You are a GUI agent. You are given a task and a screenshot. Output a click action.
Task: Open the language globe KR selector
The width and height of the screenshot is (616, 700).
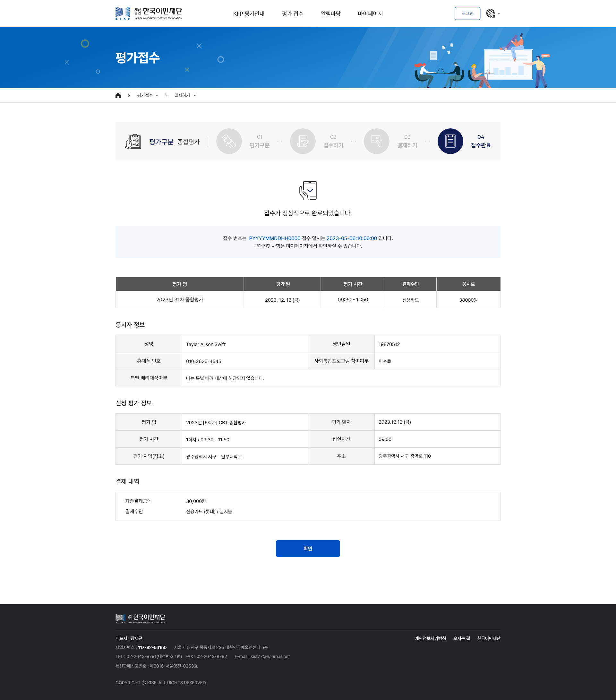point(491,13)
